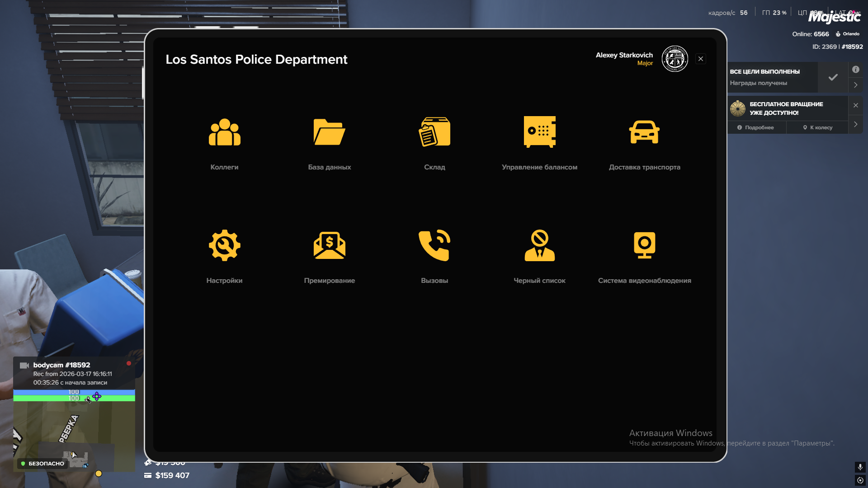Click the info icon beside goals

(x=855, y=70)
